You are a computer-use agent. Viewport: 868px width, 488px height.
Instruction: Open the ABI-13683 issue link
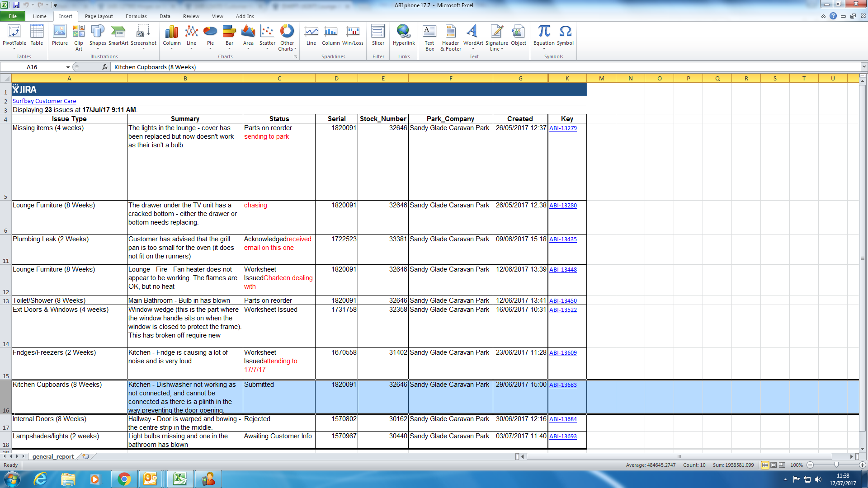[563, 385]
